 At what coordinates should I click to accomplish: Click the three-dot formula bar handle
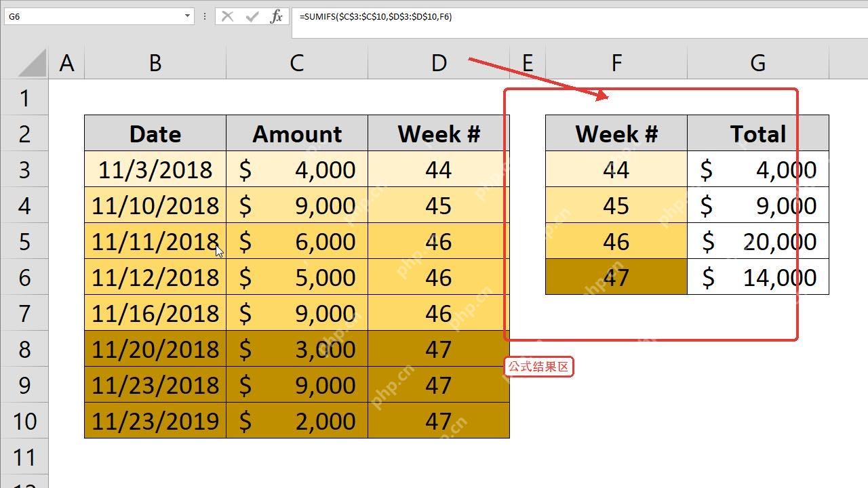[204, 16]
